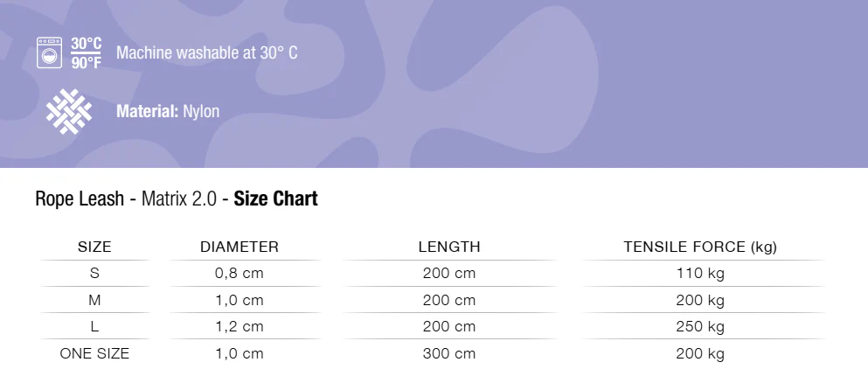Image resolution: width=868 pixels, height=376 pixels.
Task: Click the TENSILE FORCE (kg) column header
Action: (x=700, y=247)
